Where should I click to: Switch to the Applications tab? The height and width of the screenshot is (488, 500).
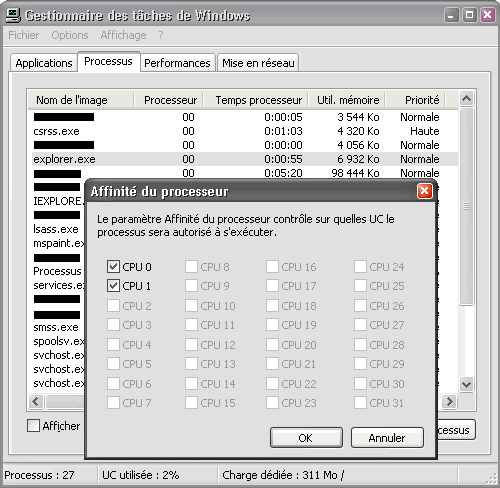[x=44, y=63]
